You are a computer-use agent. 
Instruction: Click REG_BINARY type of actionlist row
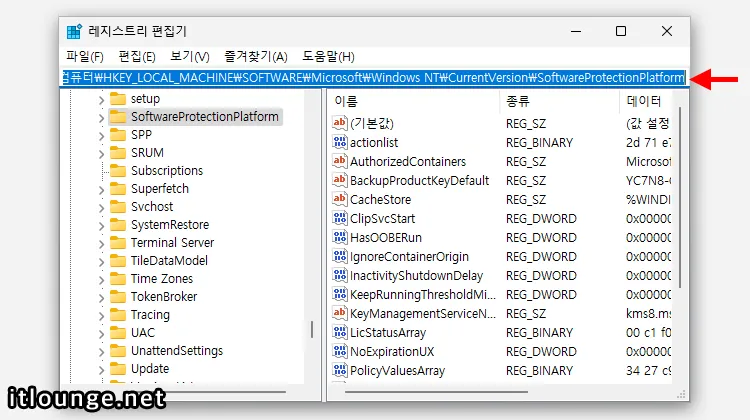[x=539, y=143]
